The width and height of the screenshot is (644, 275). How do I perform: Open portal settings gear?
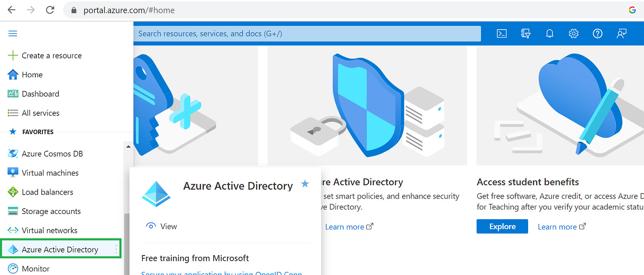574,34
